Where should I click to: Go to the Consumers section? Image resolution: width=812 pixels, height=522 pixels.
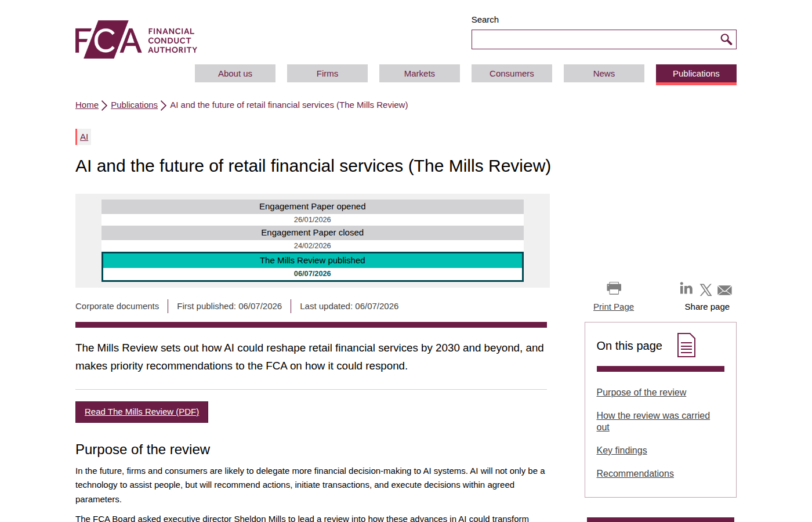pyautogui.click(x=512, y=74)
